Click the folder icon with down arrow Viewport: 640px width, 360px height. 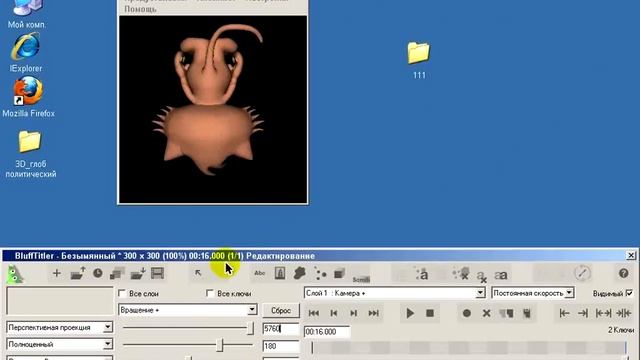click(x=138, y=273)
